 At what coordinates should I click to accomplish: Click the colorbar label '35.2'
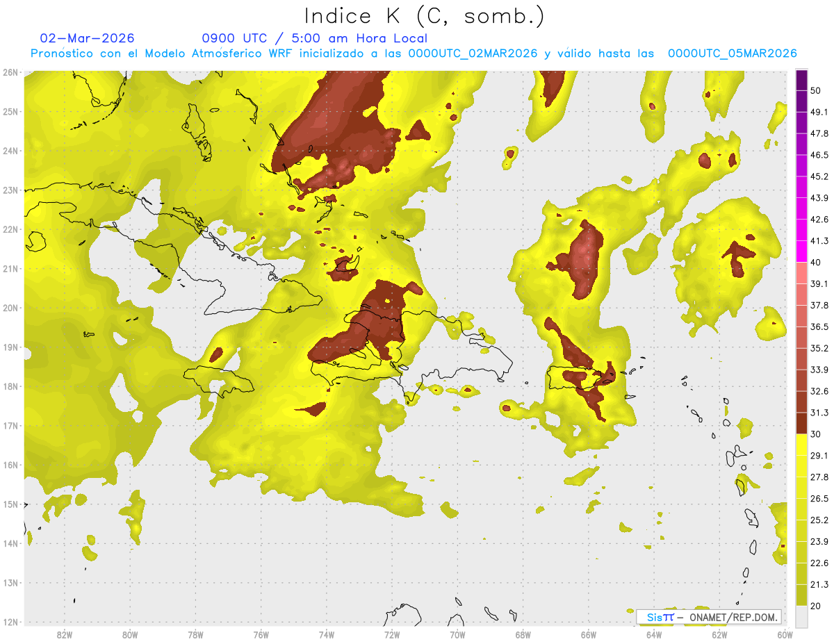coord(819,348)
